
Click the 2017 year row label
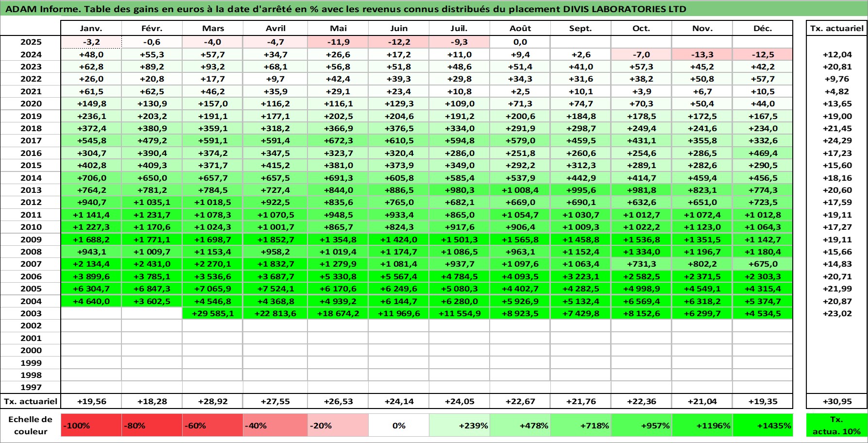click(31, 140)
